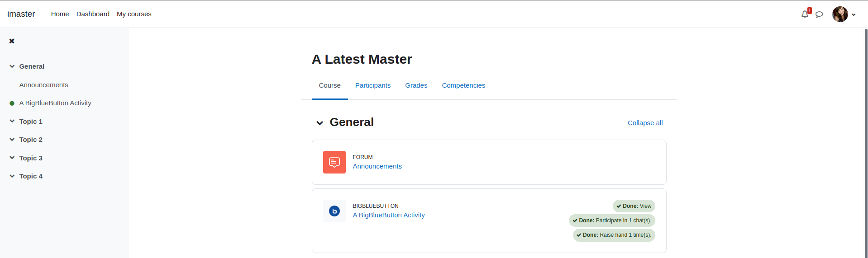Collapse Topic 3 in the course index
The width and height of the screenshot is (868, 258).
click(x=12, y=158)
